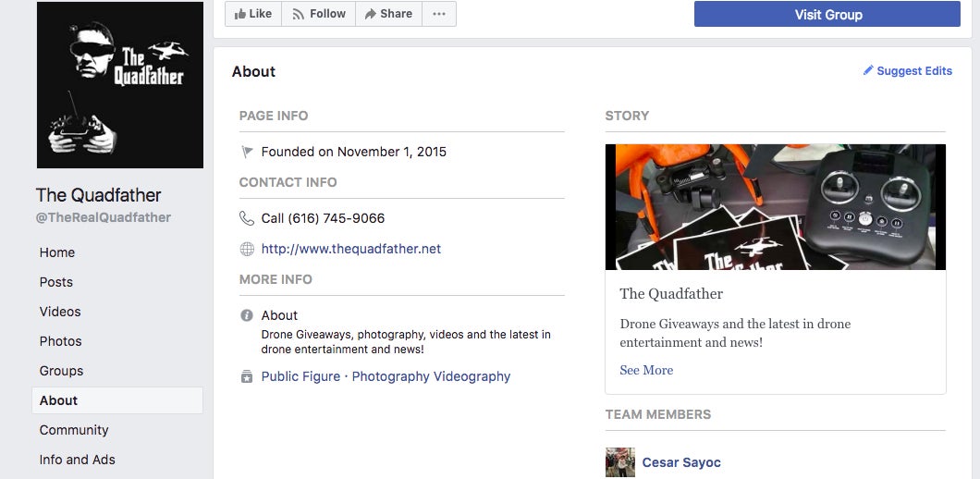Open Community in the sidebar
This screenshot has width=980, height=479.
74,430
